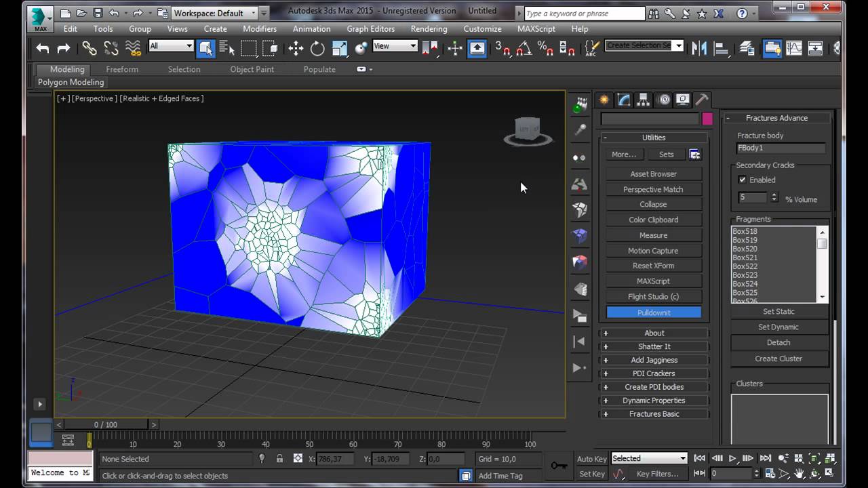The image size is (868, 488).
Task: Open the Modifiers menu
Action: (x=259, y=29)
